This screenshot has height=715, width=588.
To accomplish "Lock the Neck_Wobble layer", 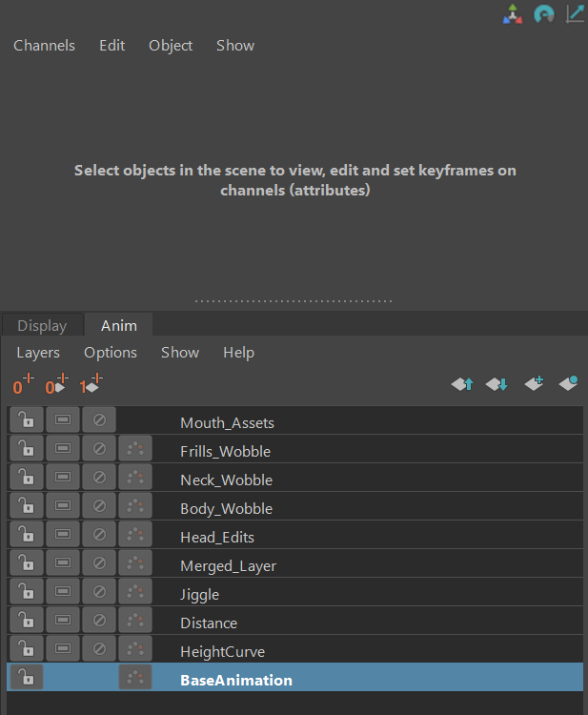I will click(27, 477).
